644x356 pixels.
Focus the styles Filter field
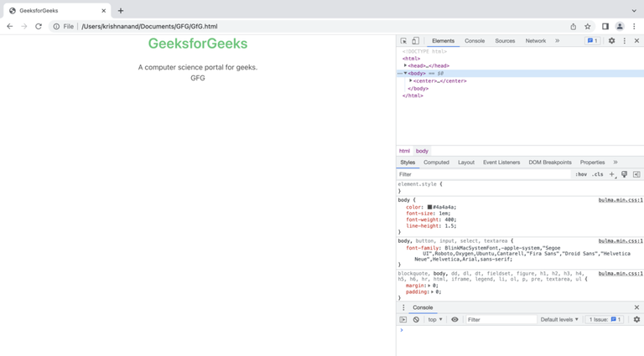[x=484, y=174]
